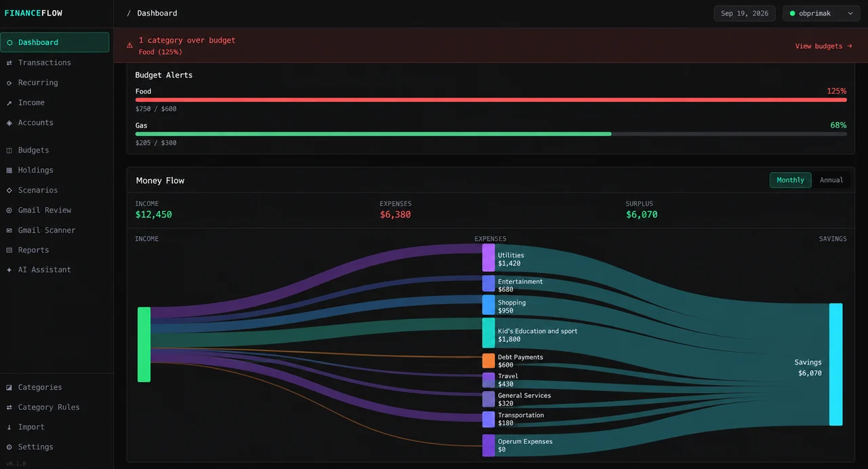Click the Gmail Scanner envelope icon
Screen dimensions: 868x469
tap(9, 230)
